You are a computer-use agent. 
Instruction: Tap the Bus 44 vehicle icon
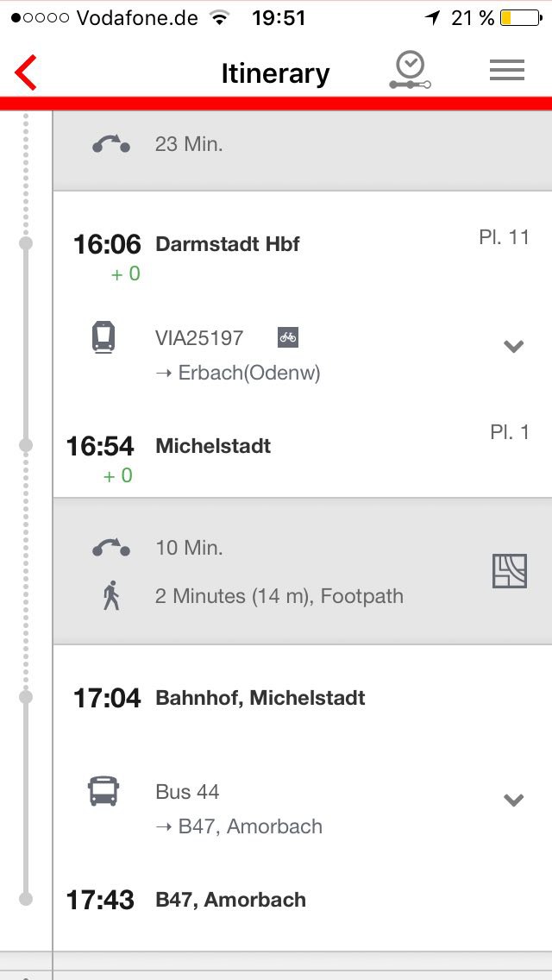(x=103, y=791)
